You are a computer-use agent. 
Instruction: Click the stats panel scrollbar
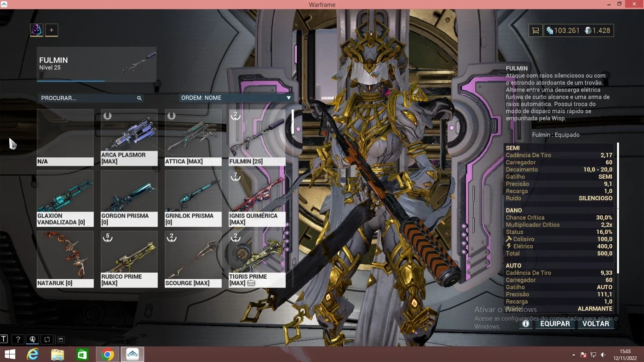(618, 208)
